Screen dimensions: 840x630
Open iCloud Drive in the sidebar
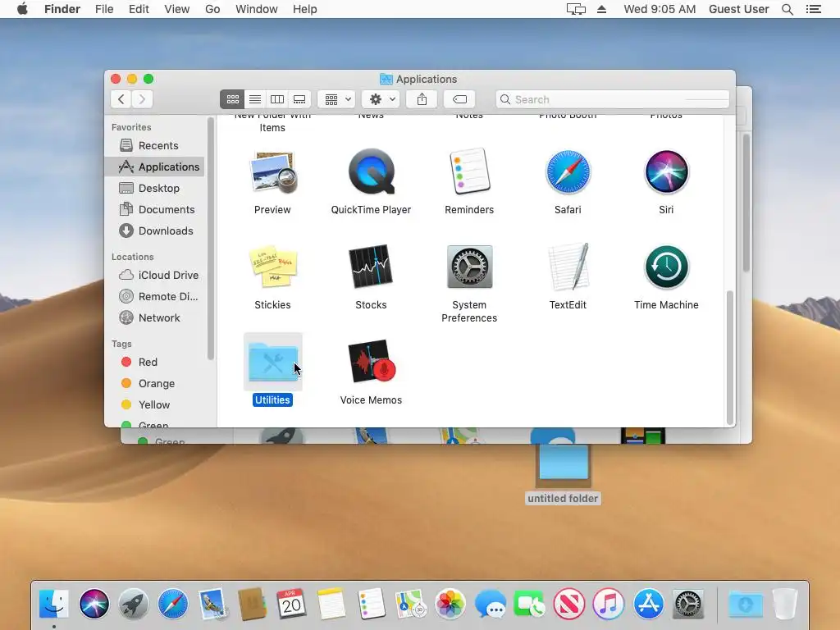pos(154,275)
